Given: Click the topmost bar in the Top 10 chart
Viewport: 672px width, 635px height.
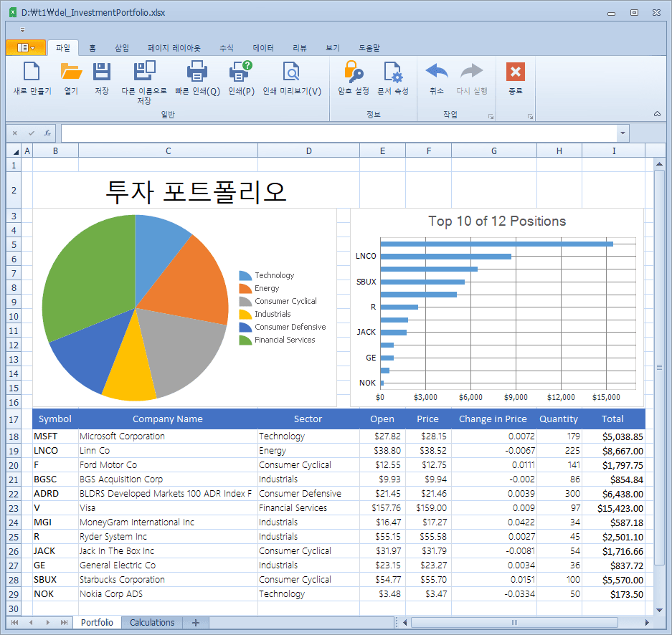Looking at the screenshot, I should click(496, 244).
